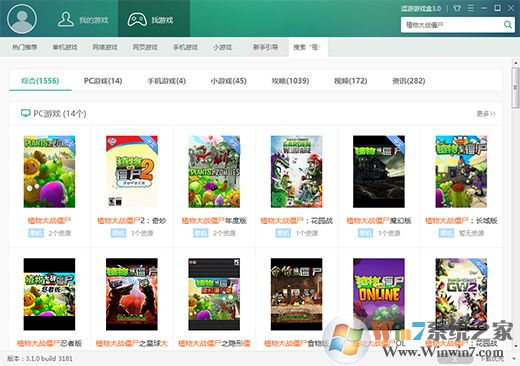This screenshot has width=520, height=366.
Task: Select the 搜索 results nav tab
Action: coord(308,47)
